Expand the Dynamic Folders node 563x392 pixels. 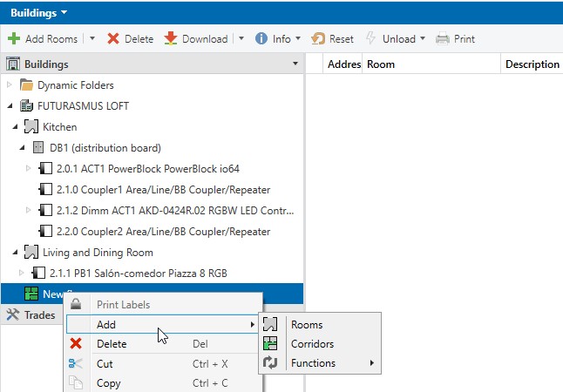[10, 85]
